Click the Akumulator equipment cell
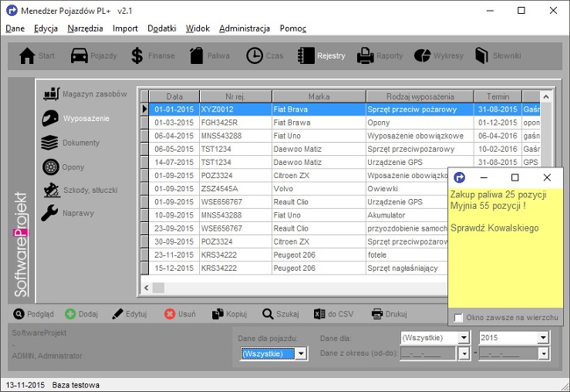This screenshot has width=570, height=392. pos(407,215)
